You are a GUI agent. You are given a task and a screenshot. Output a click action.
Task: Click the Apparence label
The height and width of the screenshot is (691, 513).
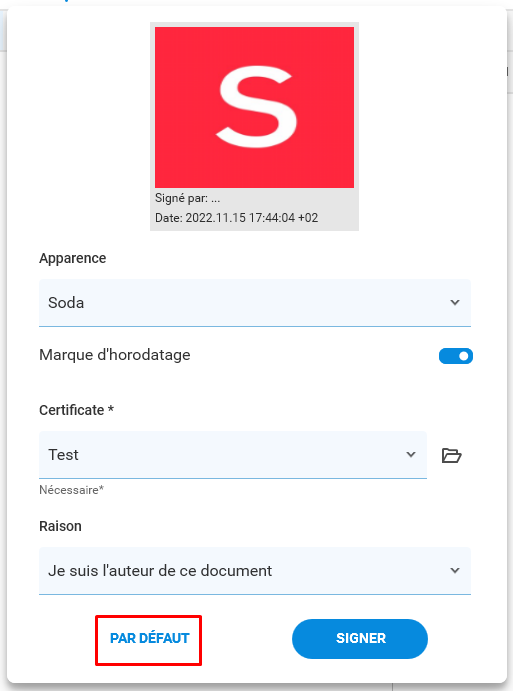tap(73, 258)
